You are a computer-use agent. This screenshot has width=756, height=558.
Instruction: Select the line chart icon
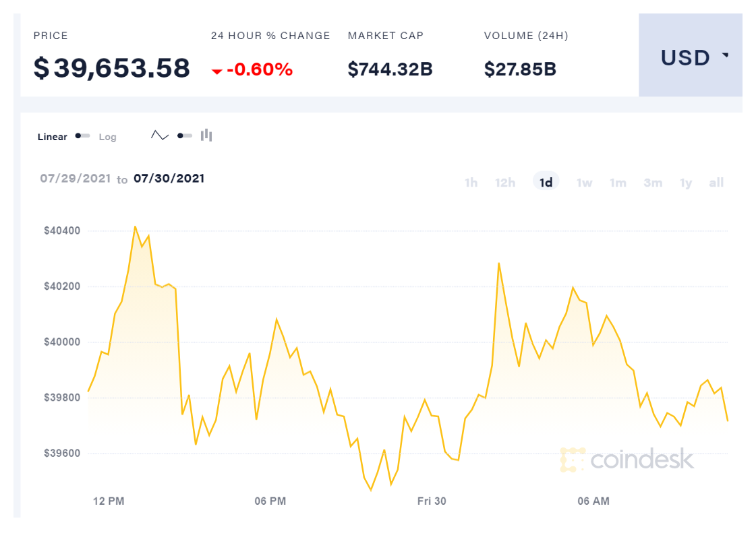(160, 135)
